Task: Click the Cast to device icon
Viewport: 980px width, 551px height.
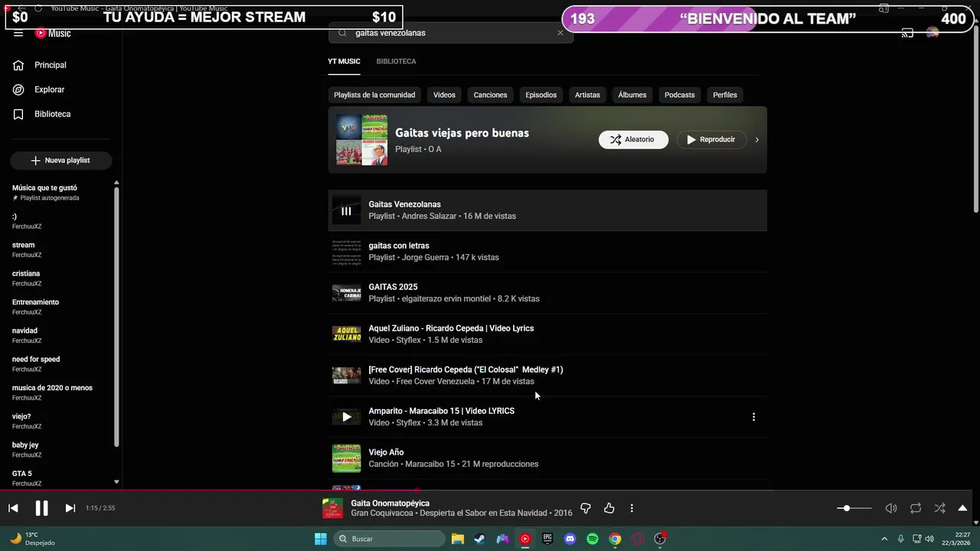Action: point(907,33)
